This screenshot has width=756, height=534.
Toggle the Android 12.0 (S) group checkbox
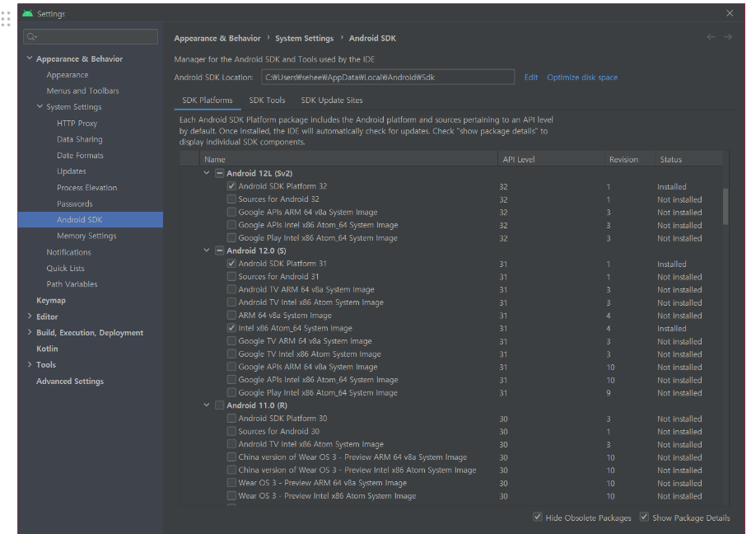click(x=219, y=251)
